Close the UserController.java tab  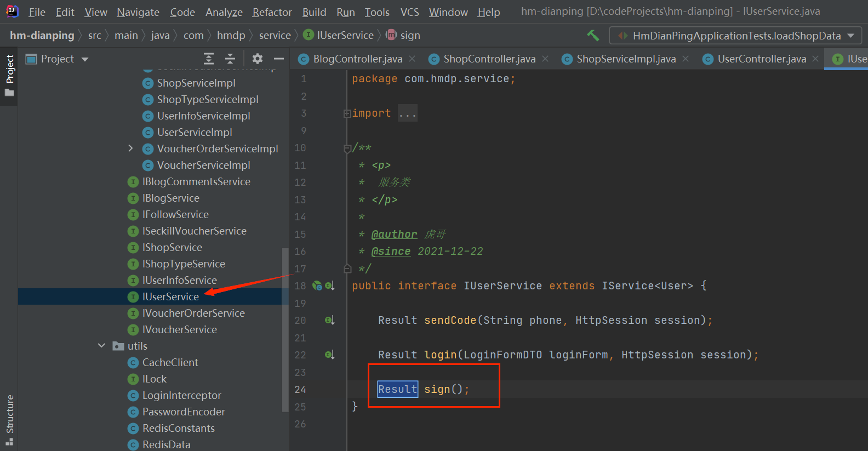tap(815, 59)
